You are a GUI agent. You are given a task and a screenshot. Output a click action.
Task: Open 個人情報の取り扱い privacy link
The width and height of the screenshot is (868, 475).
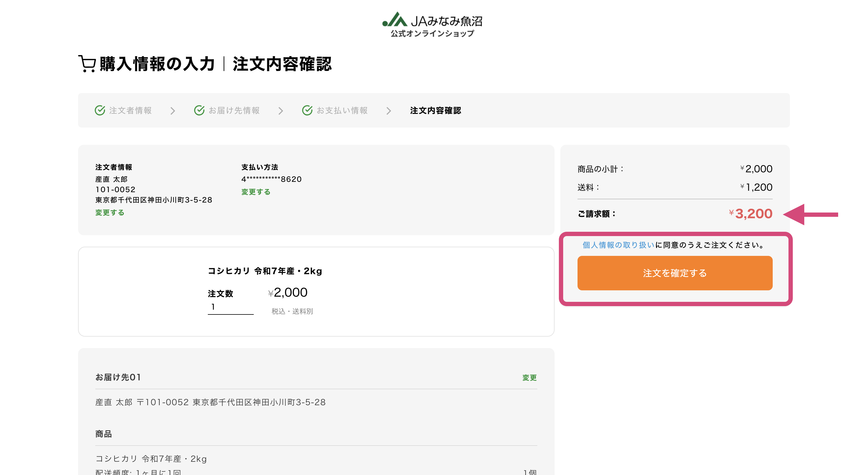tap(618, 245)
